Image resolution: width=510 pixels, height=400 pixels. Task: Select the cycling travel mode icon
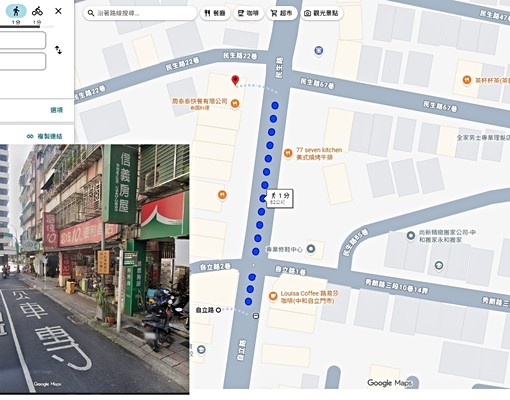click(x=37, y=11)
